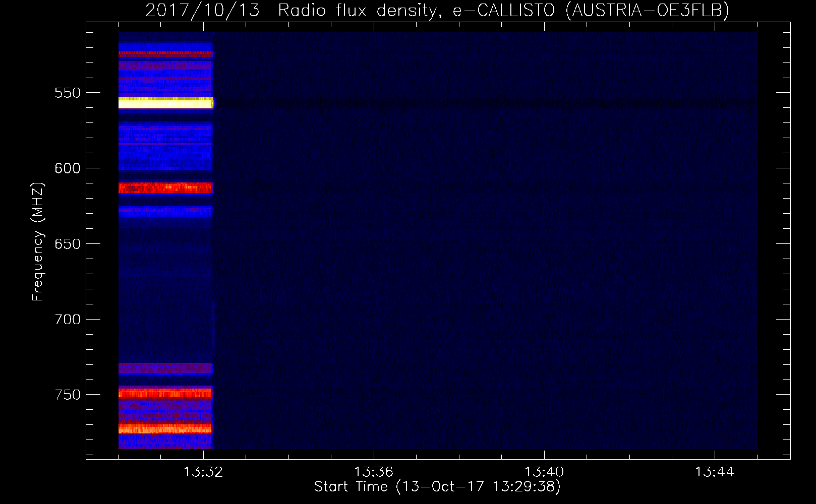The height and width of the screenshot is (504, 816).
Task: Click the 600 frequency tick label
Action: point(68,168)
